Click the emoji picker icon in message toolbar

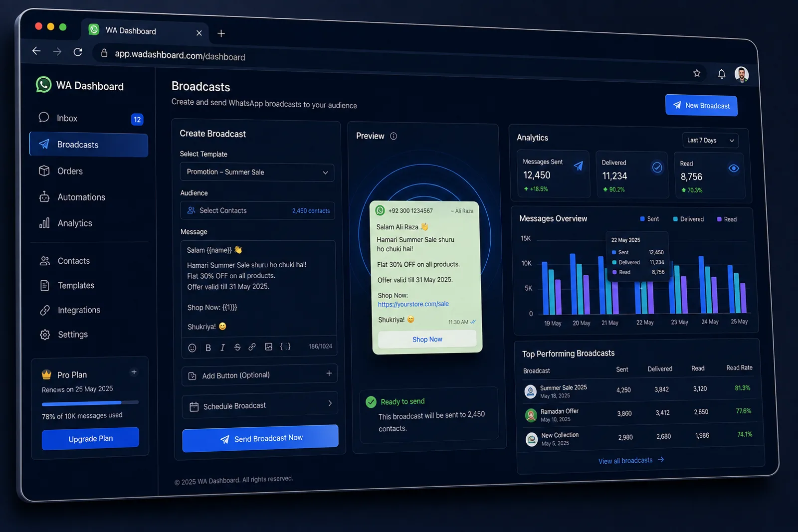[x=192, y=348]
